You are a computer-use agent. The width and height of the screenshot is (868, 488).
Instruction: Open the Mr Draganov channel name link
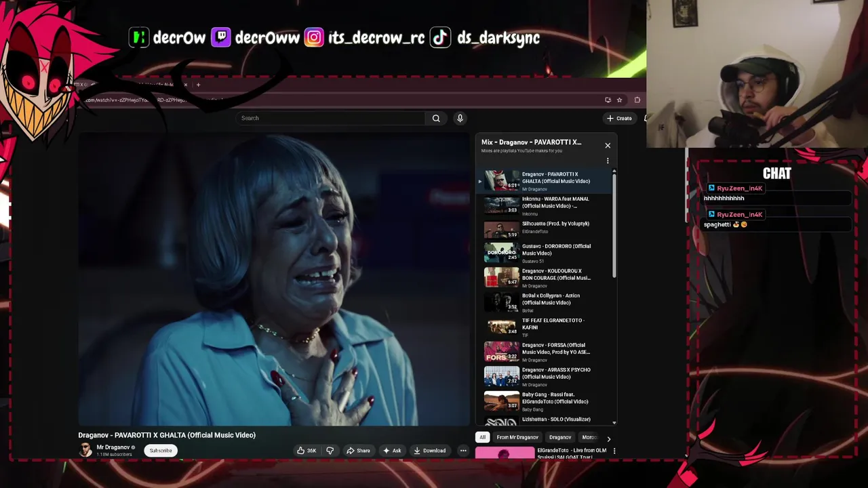tap(113, 447)
